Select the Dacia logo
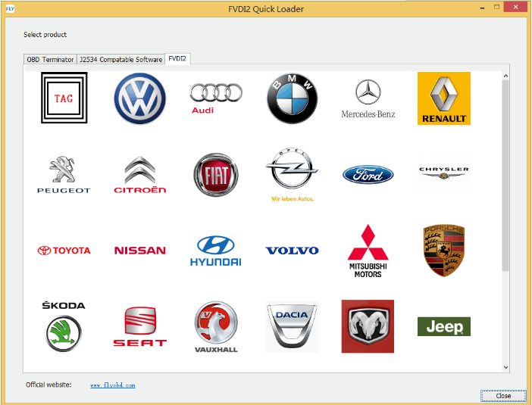 [x=292, y=326]
